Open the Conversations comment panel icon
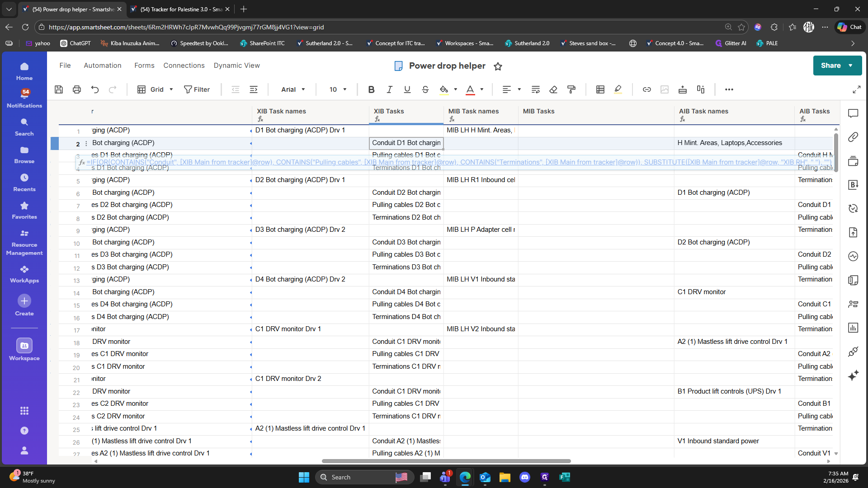This screenshot has width=868, height=488. (x=853, y=113)
